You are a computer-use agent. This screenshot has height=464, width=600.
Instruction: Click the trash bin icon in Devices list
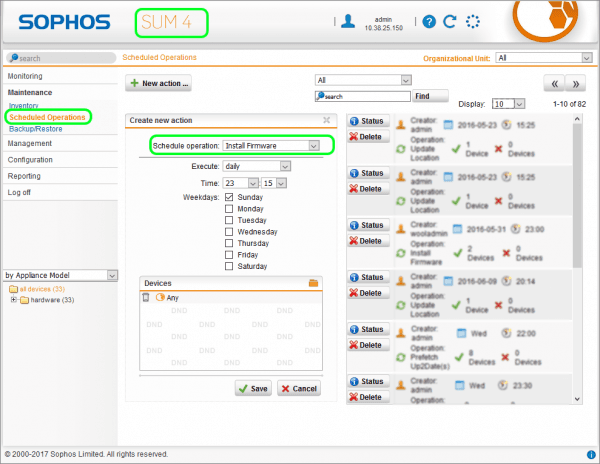point(146,297)
